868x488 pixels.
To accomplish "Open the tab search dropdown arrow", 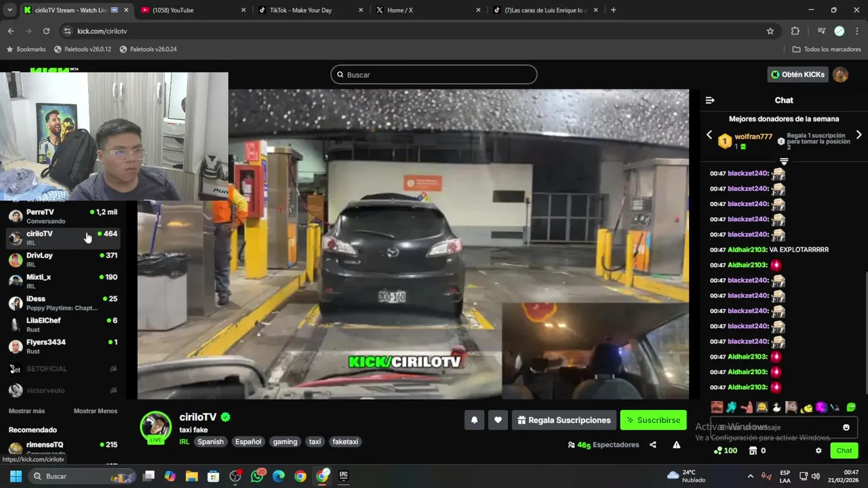I will tap(9, 10).
